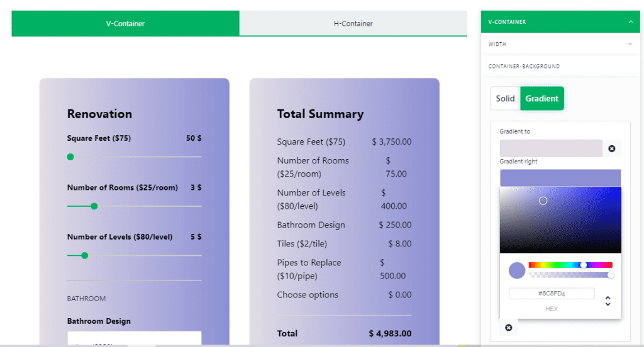Open the Bathroom Design dropdown
The image size is (644, 347).
point(134,339)
